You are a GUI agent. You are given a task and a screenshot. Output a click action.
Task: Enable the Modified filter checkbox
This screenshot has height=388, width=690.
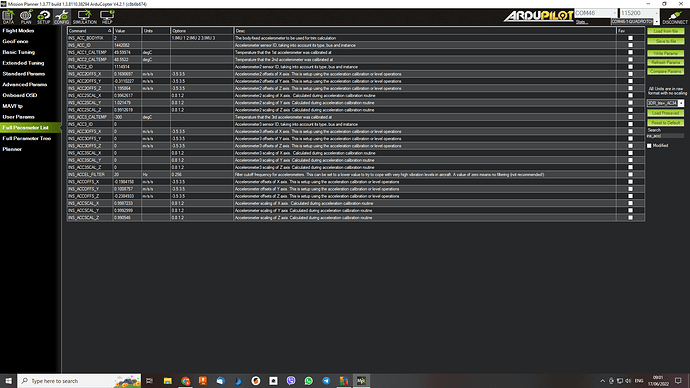(x=649, y=146)
